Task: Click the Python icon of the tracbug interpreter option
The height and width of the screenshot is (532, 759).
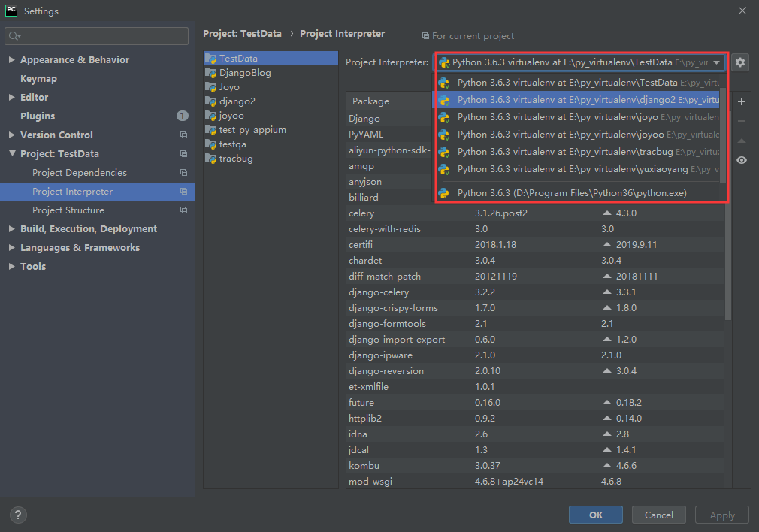Action: click(444, 152)
